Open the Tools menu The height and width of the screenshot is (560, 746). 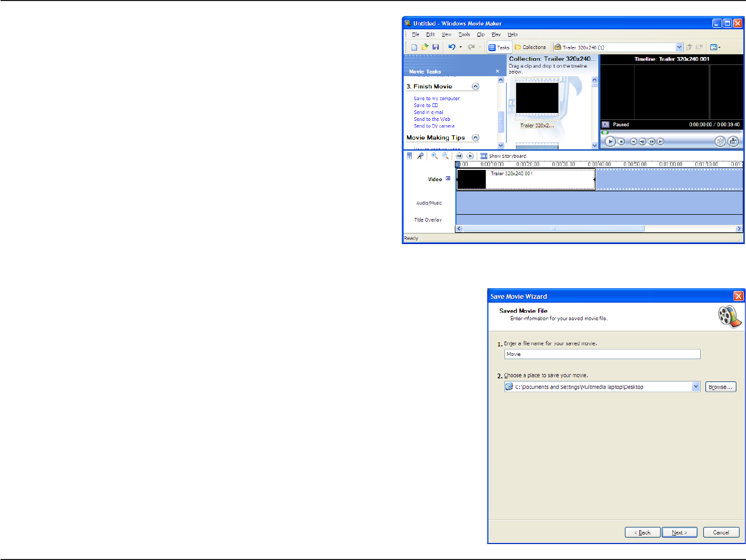pos(464,35)
